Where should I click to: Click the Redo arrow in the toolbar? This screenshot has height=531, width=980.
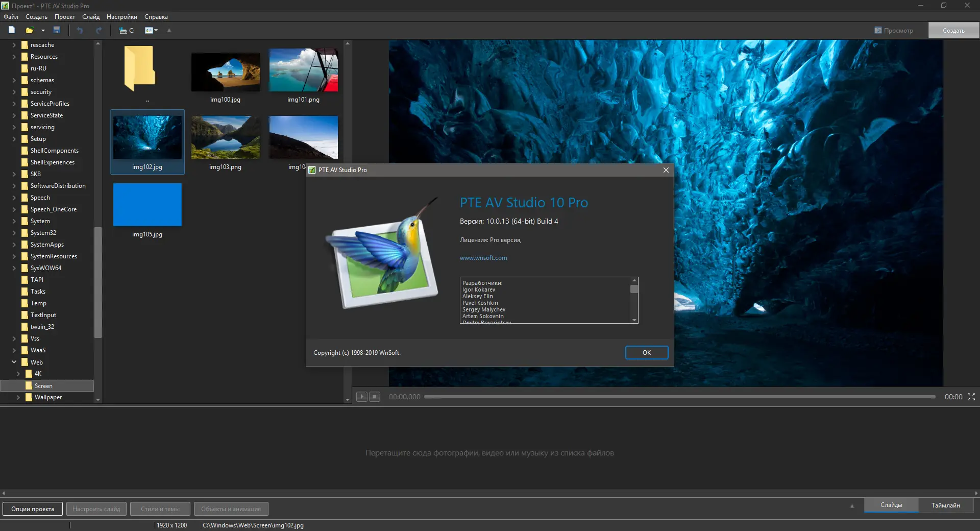(x=99, y=30)
